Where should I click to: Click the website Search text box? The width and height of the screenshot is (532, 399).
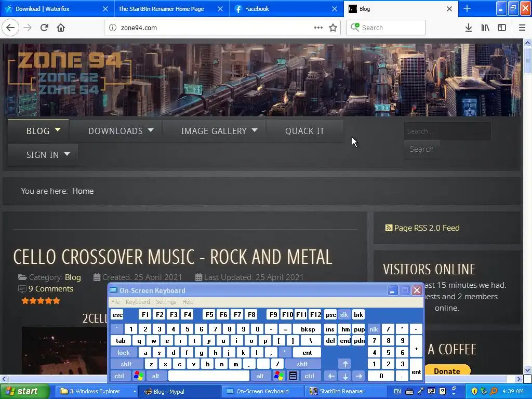(x=447, y=131)
